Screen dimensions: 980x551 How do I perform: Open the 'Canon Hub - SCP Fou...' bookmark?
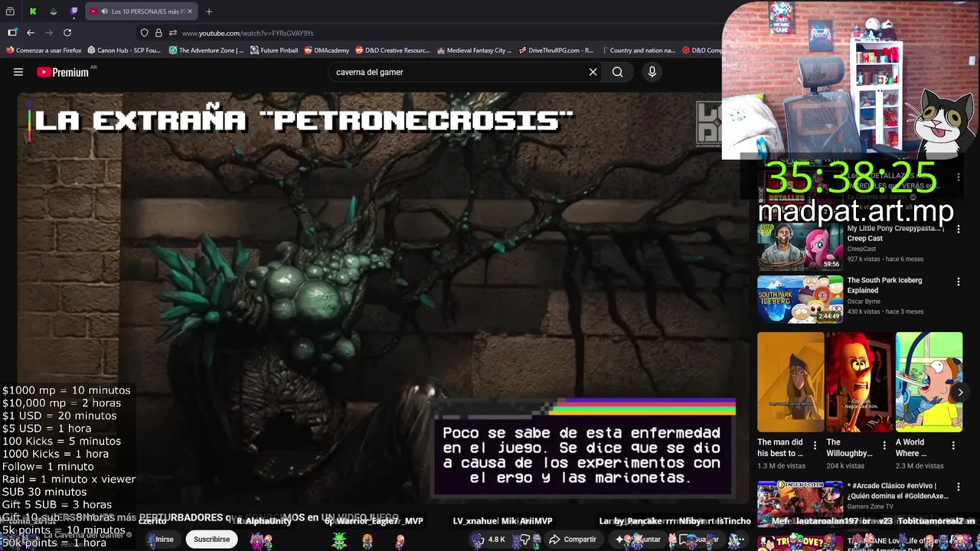pos(124,51)
